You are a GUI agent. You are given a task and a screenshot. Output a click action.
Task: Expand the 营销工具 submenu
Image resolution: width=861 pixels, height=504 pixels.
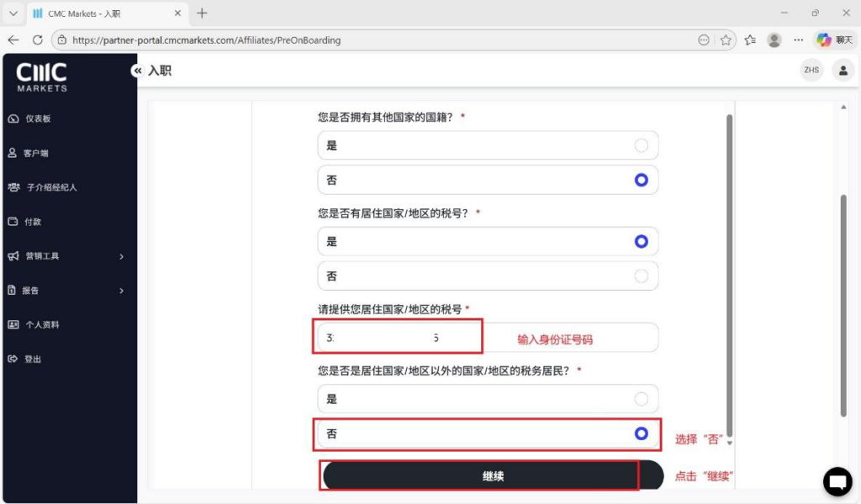67,256
